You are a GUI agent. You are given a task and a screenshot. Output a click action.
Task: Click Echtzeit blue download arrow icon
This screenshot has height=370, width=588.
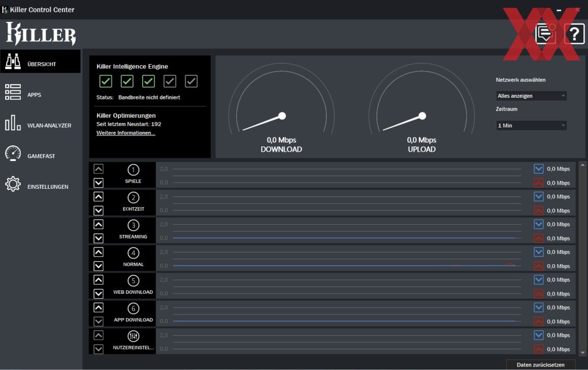click(x=539, y=196)
